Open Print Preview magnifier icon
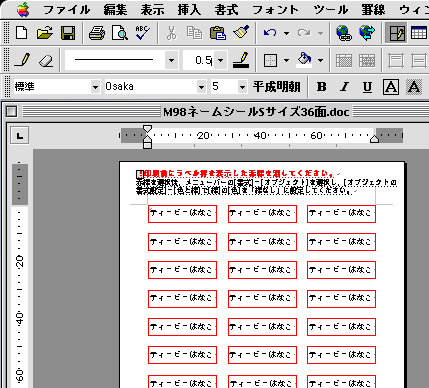The image size is (429, 388). (x=120, y=33)
